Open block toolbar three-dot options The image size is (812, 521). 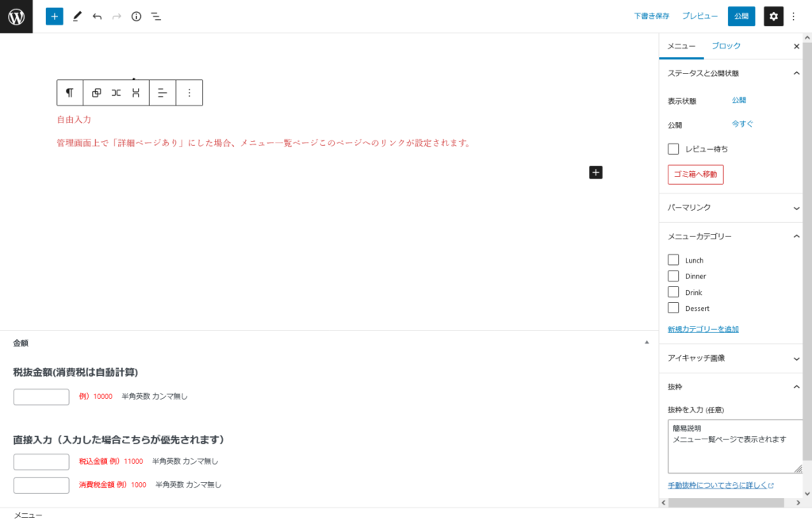pos(189,93)
